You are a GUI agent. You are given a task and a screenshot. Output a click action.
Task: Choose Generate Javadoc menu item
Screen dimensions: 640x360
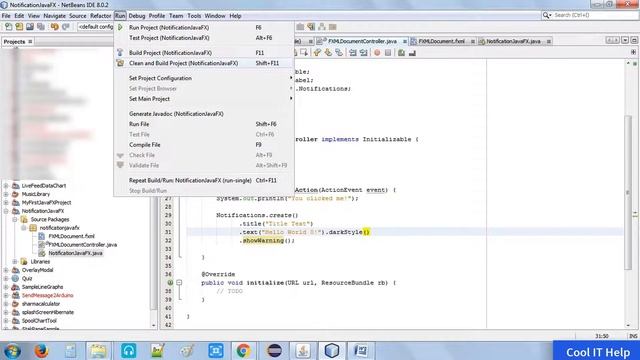click(203, 114)
